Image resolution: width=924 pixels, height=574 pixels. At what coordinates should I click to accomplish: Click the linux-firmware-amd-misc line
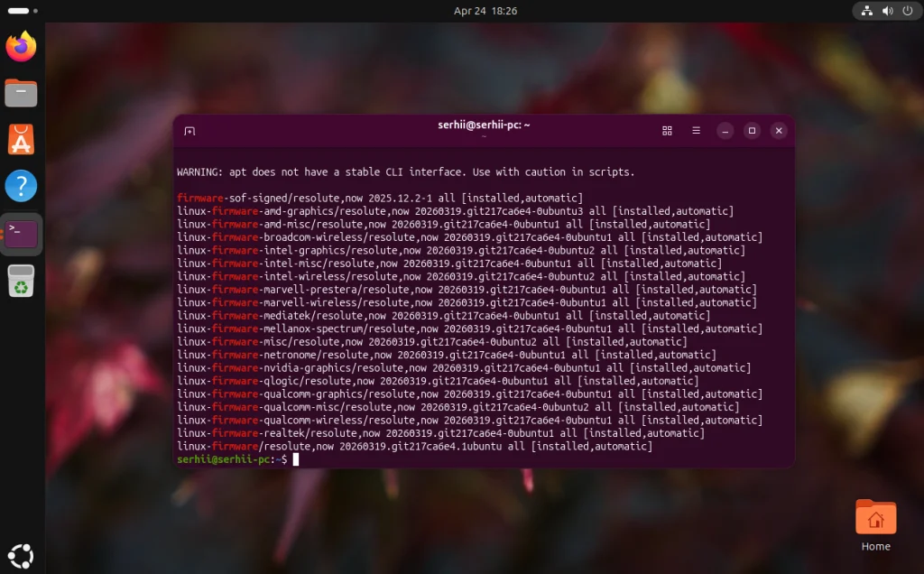point(443,224)
